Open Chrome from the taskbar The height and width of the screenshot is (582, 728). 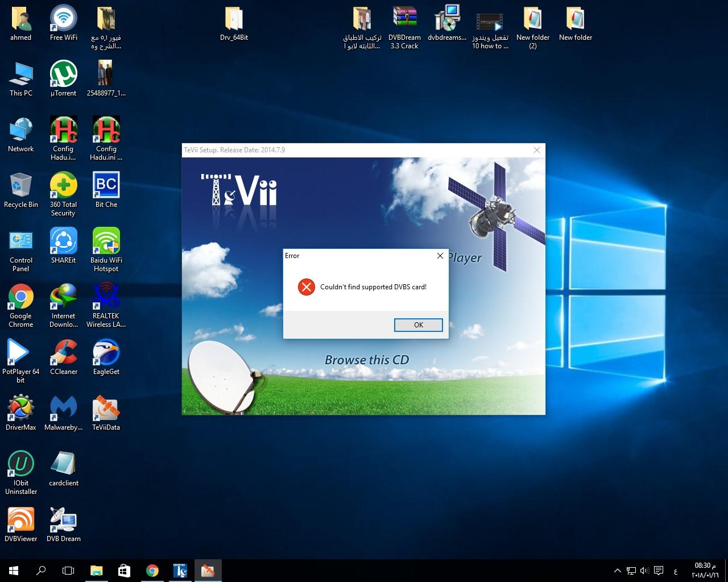pyautogui.click(x=152, y=571)
